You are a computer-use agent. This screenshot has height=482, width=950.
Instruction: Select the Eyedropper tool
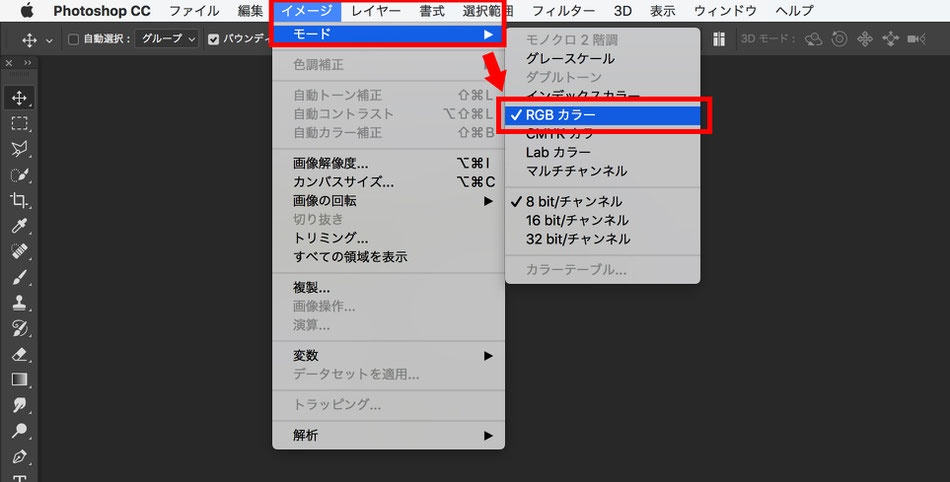19,226
